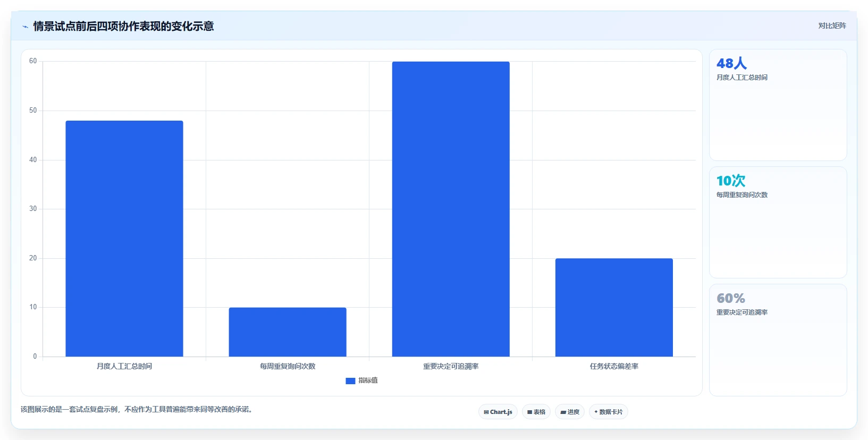
Task: Click the y-axis value 60
Action: pyautogui.click(x=33, y=61)
